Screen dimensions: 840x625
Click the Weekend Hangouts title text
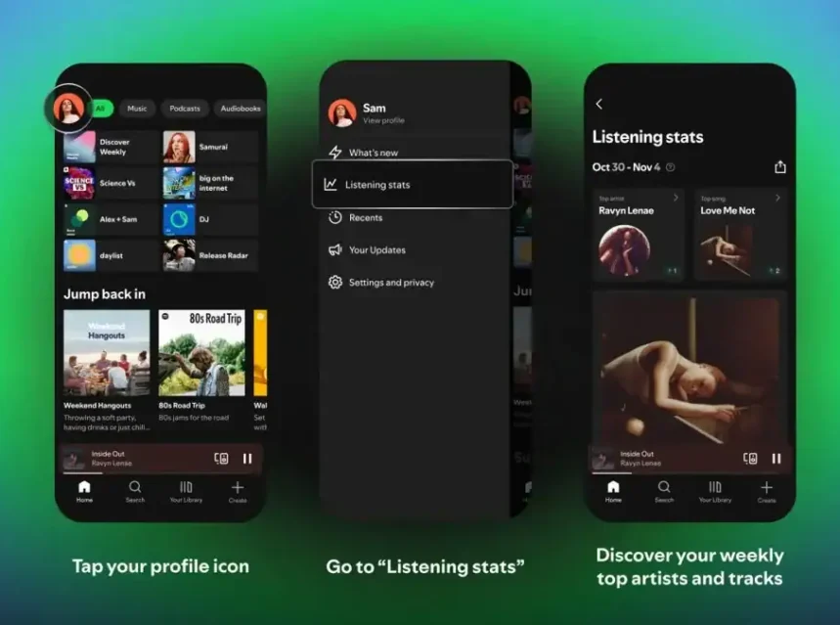[x=97, y=406]
